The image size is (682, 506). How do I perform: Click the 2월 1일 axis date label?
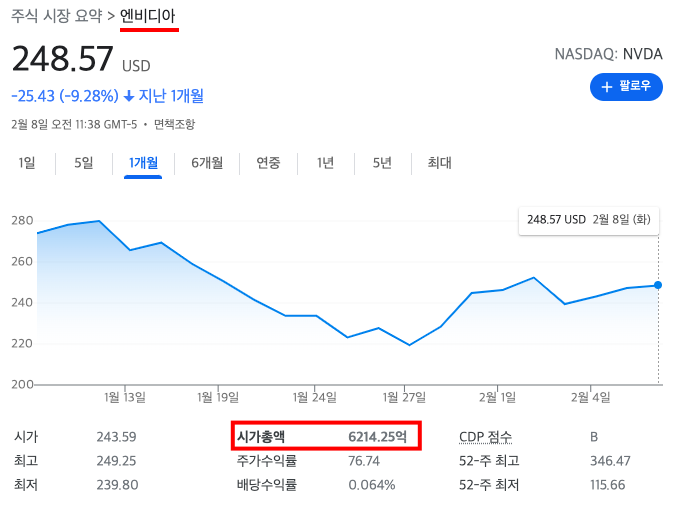[498, 397]
